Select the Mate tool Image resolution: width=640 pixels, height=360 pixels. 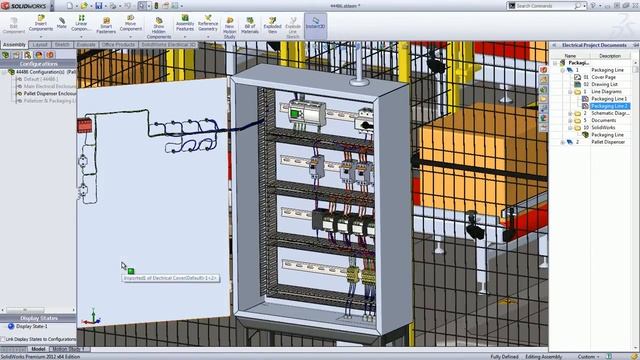62,23
